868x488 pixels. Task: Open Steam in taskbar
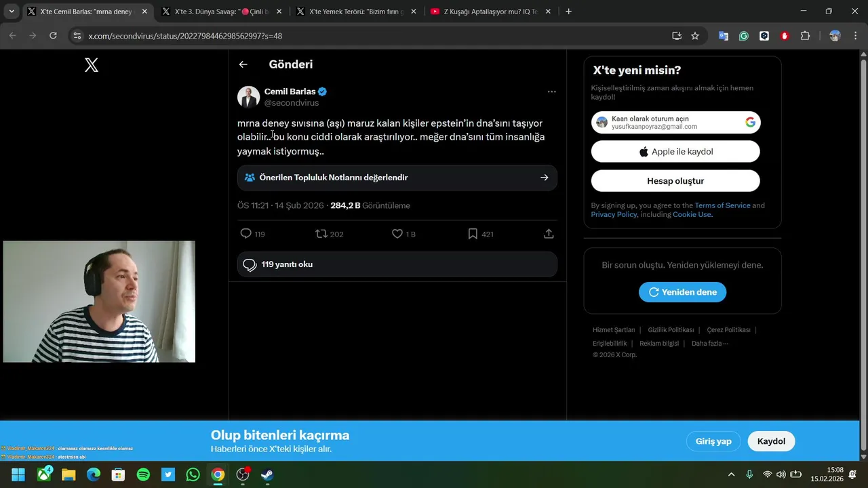(267, 474)
